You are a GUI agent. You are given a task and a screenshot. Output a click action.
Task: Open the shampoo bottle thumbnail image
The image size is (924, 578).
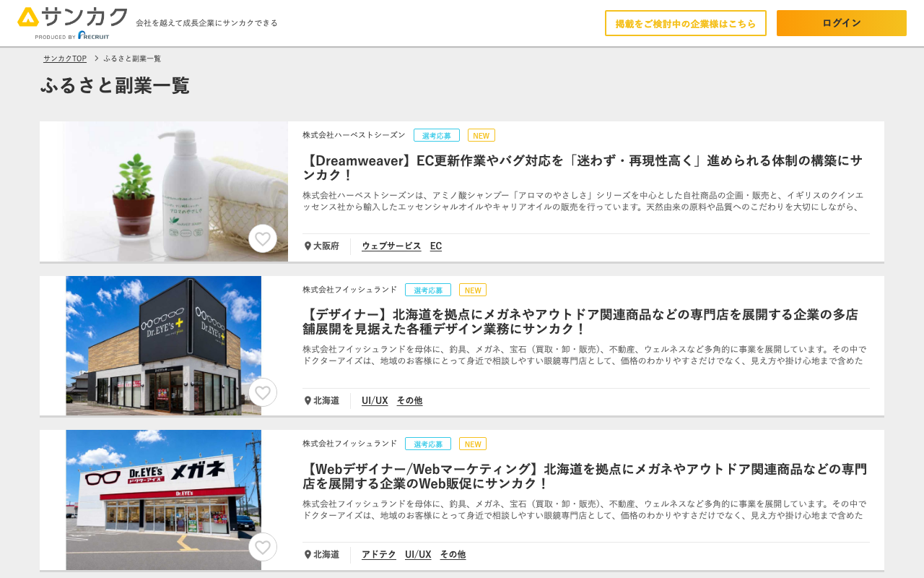tap(164, 191)
